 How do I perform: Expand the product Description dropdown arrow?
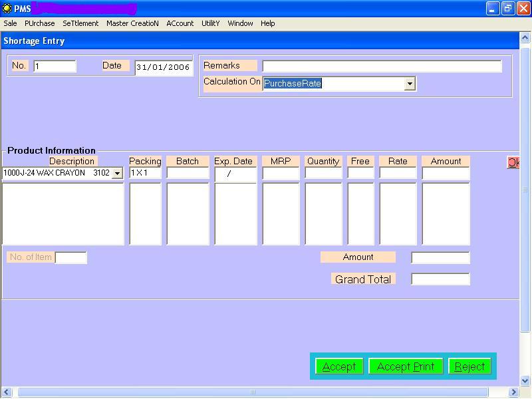(x=117, y=174)
